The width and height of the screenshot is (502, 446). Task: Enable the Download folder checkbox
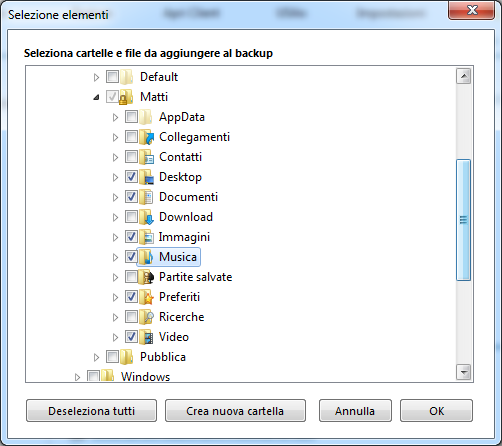tap(131, 217)
